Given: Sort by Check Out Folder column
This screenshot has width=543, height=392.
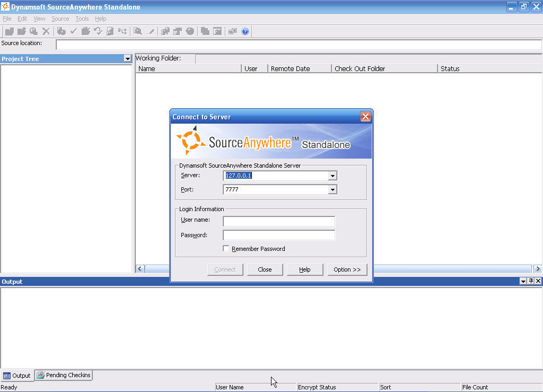Looking at the screenshot, I should click(384, 68).
